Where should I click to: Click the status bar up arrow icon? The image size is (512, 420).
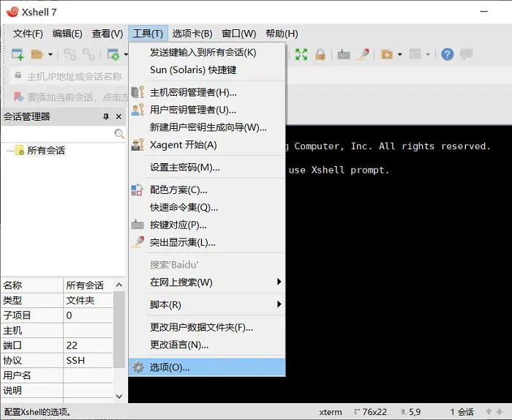pos(489,412)
